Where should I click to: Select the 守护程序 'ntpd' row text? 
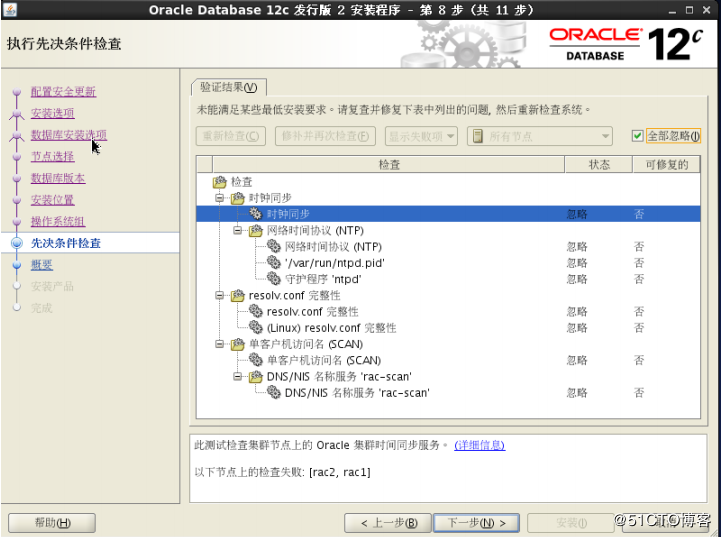323,279
